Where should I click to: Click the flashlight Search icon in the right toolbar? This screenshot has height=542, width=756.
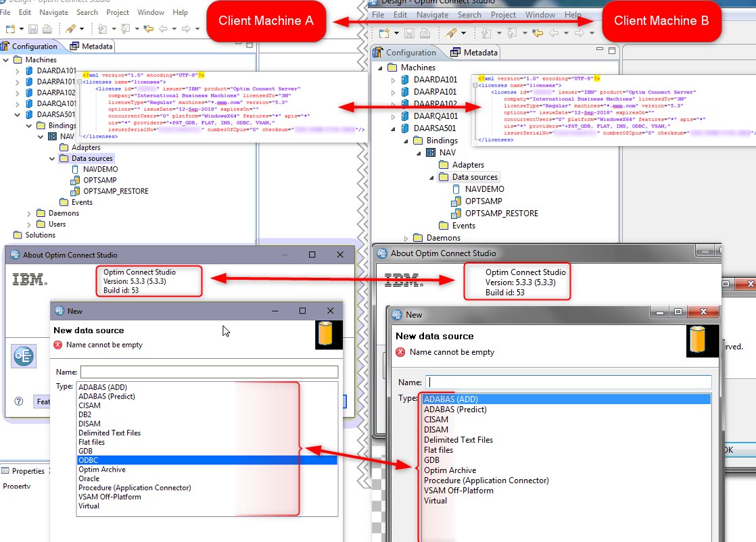click(x=451, y=33)
